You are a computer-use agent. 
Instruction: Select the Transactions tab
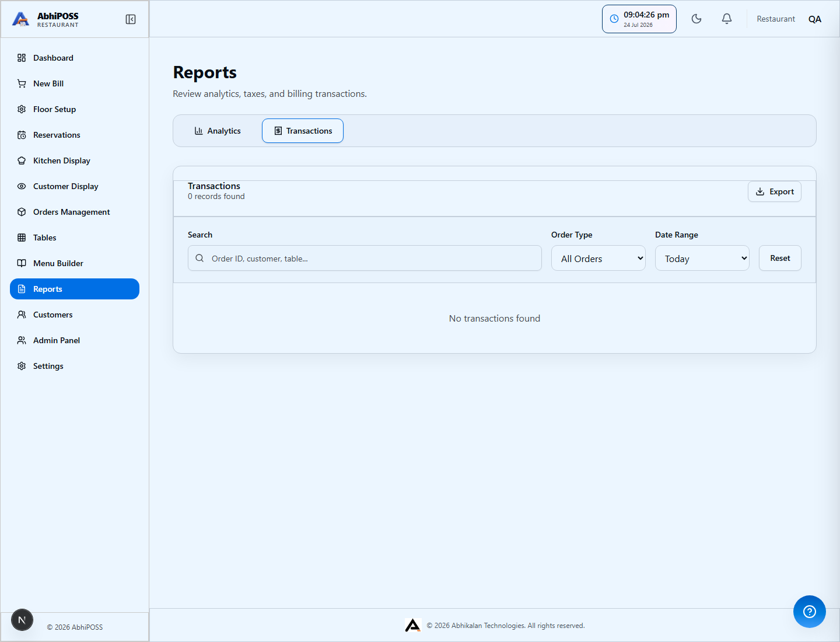click(303, 131)
